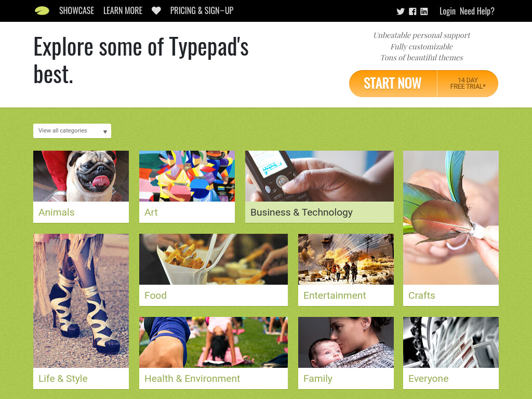532x399 pixels.
Task: Open the Showcase menu item
Action: click(x=77, y=11)
